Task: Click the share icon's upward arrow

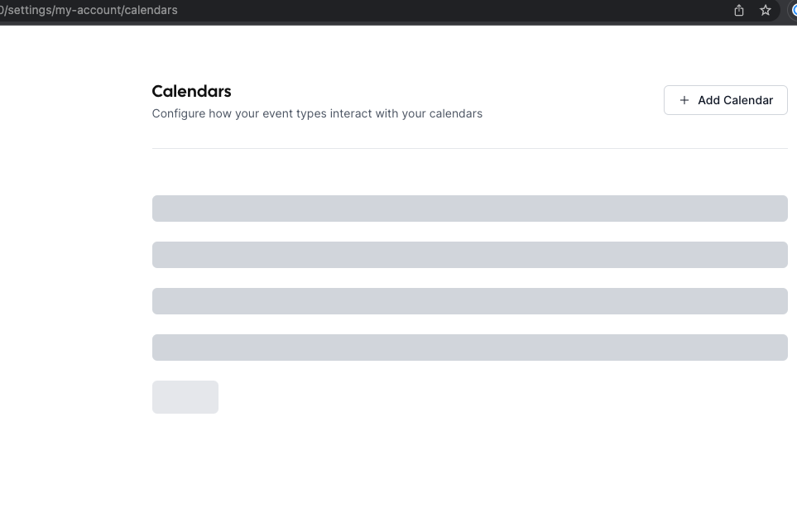Action: coord(739,8)
